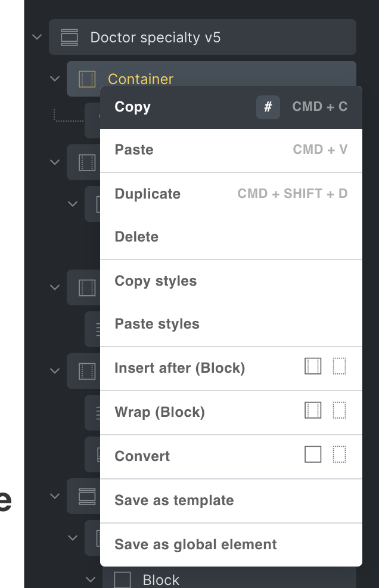
Task: Wrap element with dotted block icon
Action: point(339,410)
